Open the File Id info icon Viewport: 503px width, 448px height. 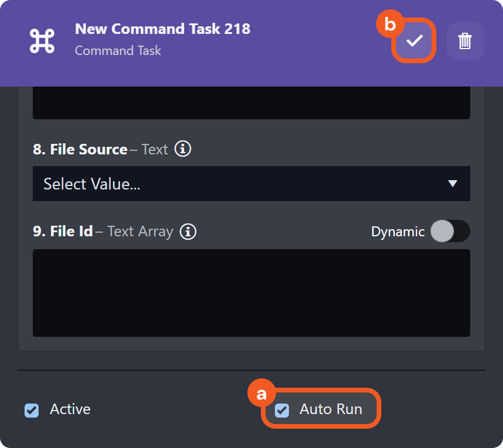188,232
